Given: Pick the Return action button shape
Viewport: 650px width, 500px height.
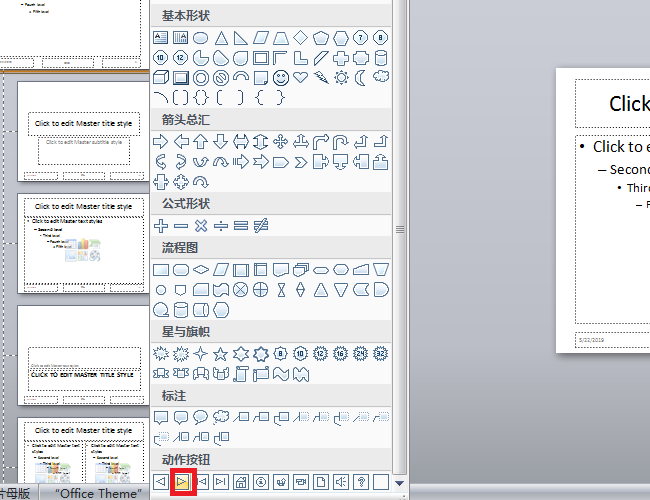Looking at the screenshot, I should [x=281, y=482].
